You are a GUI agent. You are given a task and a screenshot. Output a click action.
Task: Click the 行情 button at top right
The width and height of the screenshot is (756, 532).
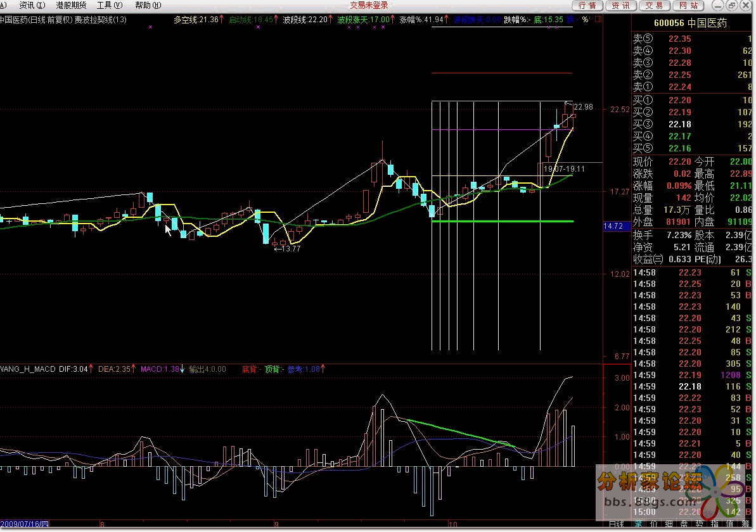coord(587,5)
